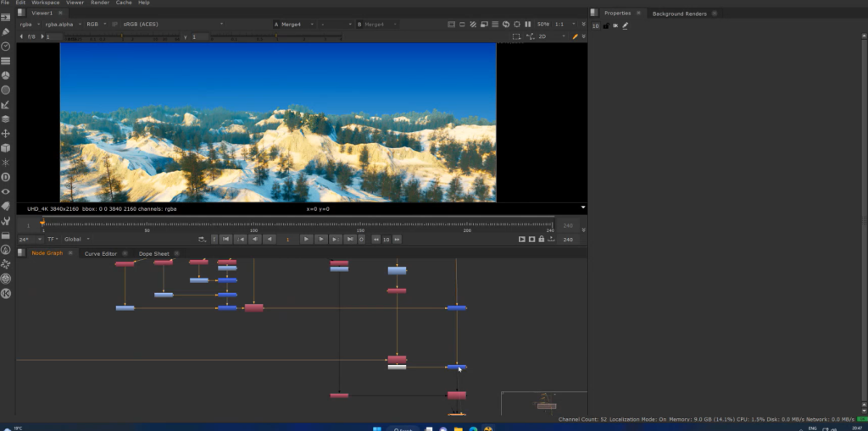Screen dimensions: 868x431
Task: Click the edit pencil in Properties panel
Action: click(626, 25)
